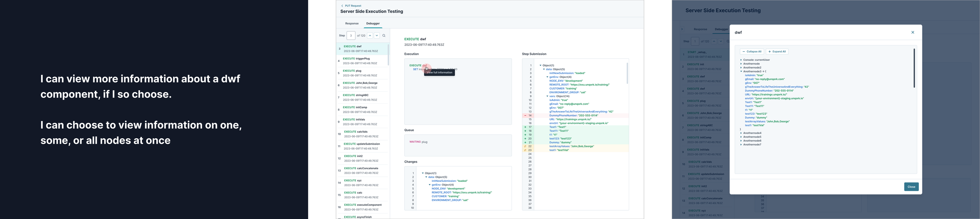This screenshot has height=219, width=980.
Task: Click the added Test1 line 17 in Step Submission
Action: (x=575, y=127)
